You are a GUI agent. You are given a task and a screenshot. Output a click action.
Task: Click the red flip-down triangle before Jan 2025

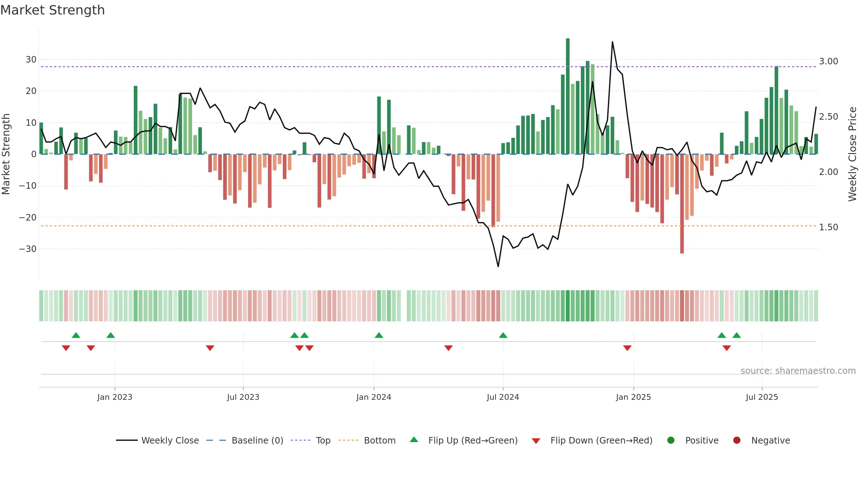(627, 348)
